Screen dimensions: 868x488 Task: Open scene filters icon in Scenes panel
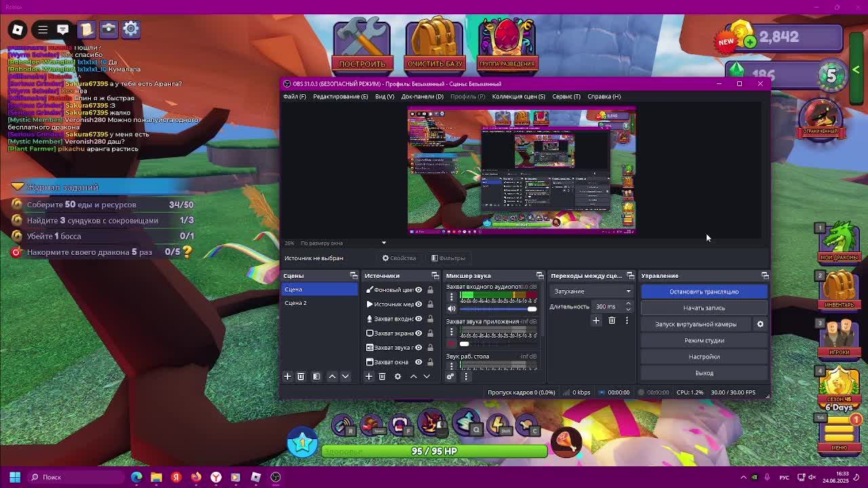[x=316, y=376]
